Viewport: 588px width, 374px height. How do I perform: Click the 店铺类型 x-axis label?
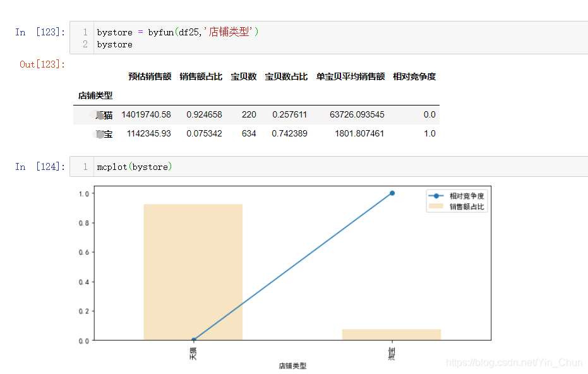click(x=292, y=366)
